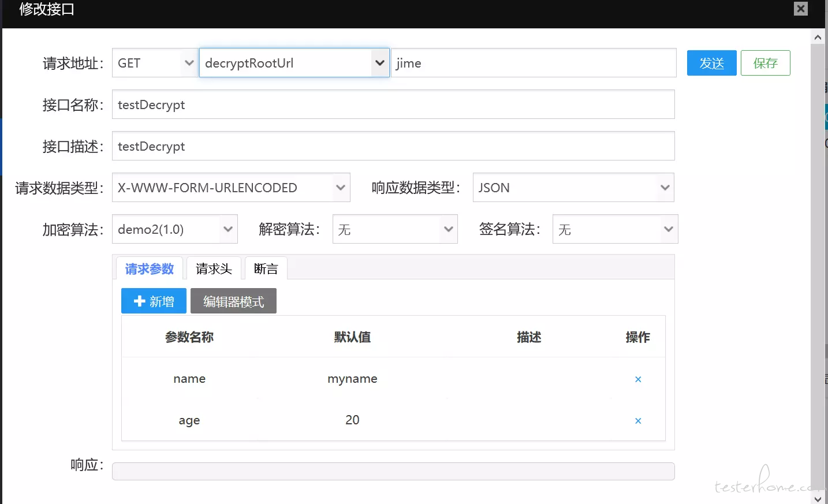The height and width of the screenshot is (504, 828).
Task: Click the 发送 button
Action: 711,63
